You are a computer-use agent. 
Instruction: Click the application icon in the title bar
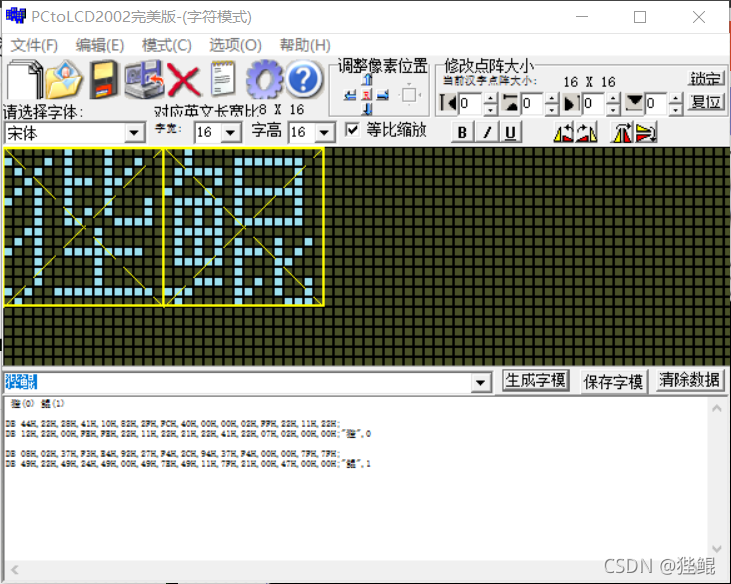[x=15, y=16]
